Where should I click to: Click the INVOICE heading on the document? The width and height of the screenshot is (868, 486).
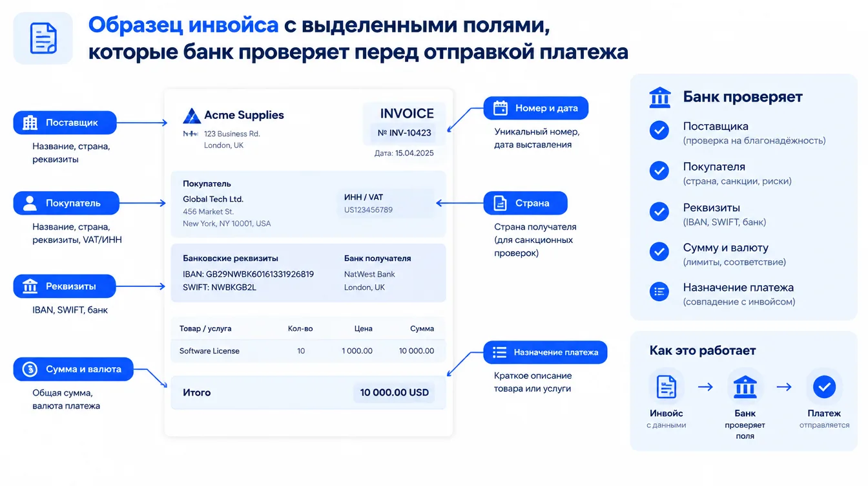click(x=407, y=114)
